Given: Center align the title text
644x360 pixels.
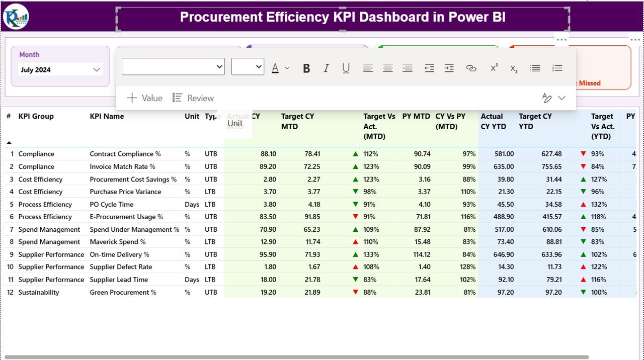Looking at the screenshot, I should [x=387, y=68].
